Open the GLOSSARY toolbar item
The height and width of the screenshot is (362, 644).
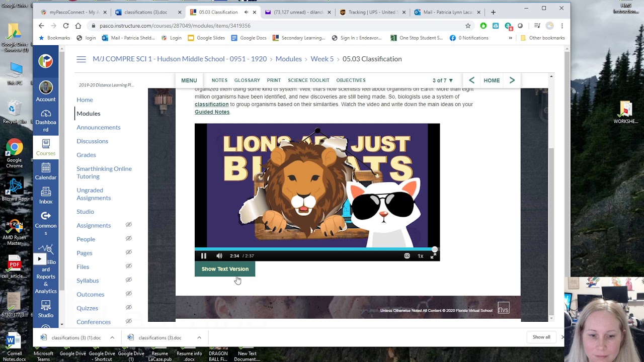click(x=247, y=80)
